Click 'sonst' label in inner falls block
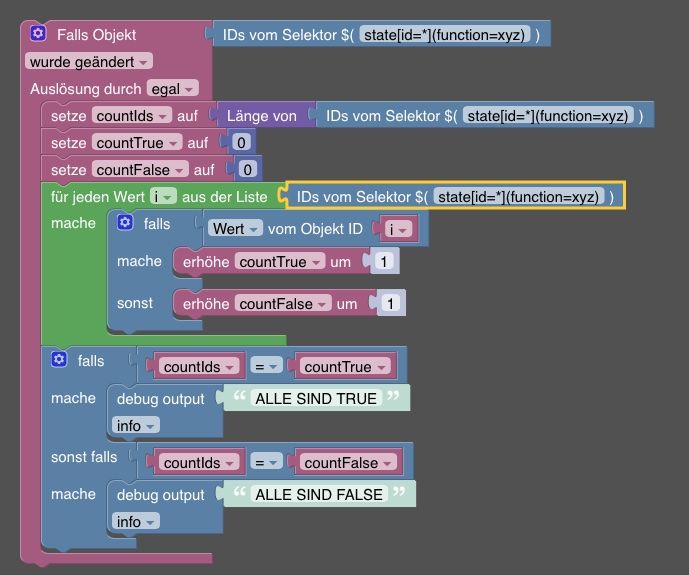This screenshot has height=575, width=689. pyautogui.click(x=135, y=303)
